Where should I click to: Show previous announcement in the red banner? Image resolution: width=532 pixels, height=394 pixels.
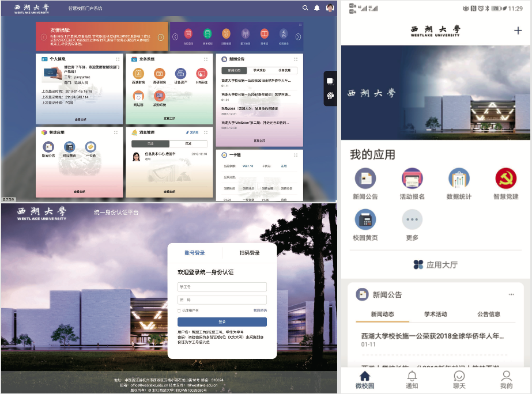tap(43, 37)
